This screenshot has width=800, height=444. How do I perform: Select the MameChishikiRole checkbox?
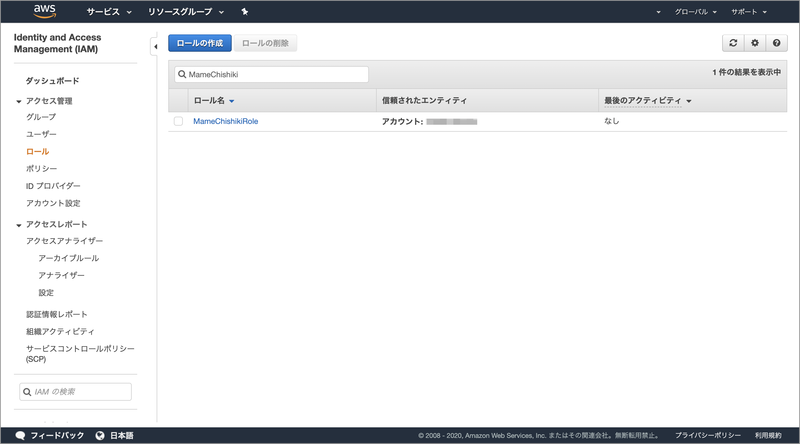[178, 121]
